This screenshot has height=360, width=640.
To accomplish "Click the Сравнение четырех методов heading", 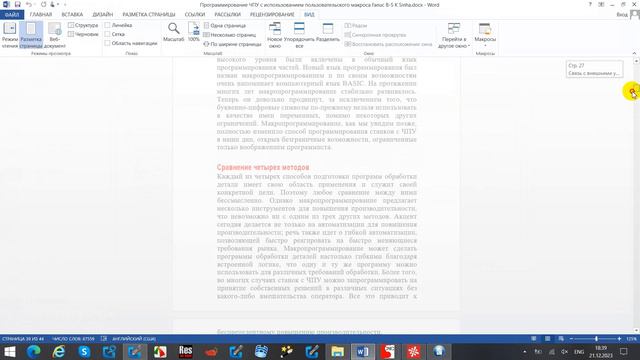I will click(x=263, y=167).
